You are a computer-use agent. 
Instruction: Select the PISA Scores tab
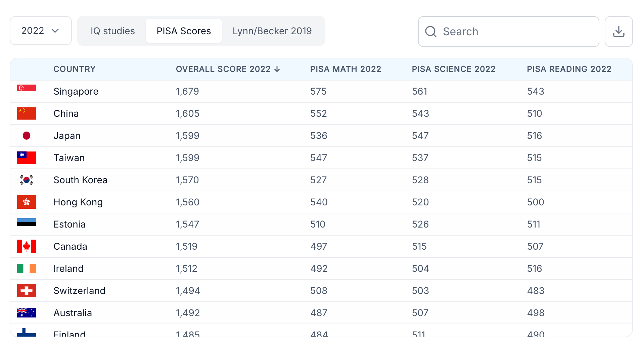pyautogui.click(x=184, y=31)
